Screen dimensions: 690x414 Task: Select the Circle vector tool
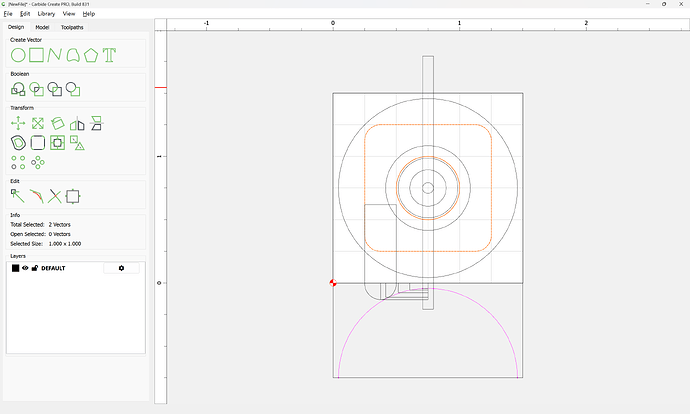(x=18, y=55)
